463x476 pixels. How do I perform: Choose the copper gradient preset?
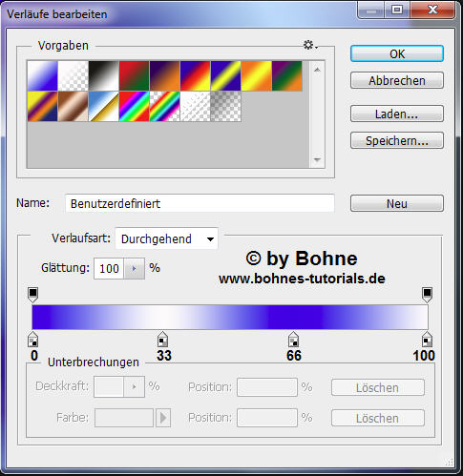(73, 107)
